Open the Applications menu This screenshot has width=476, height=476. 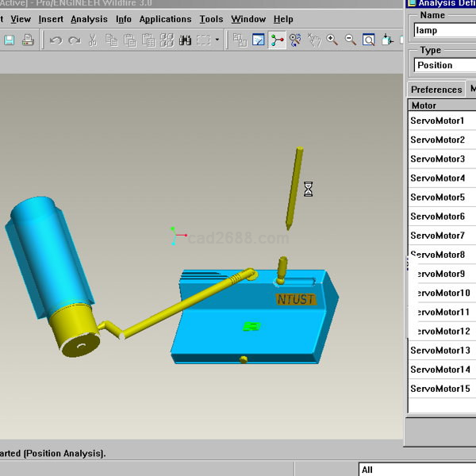click(165, 19)
